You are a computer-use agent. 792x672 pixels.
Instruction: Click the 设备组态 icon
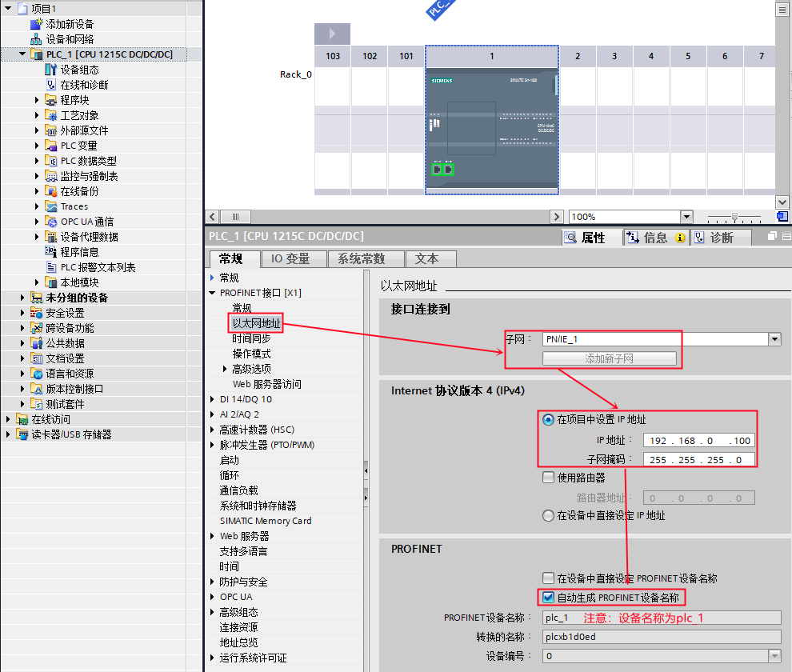(x=50, y=70)
